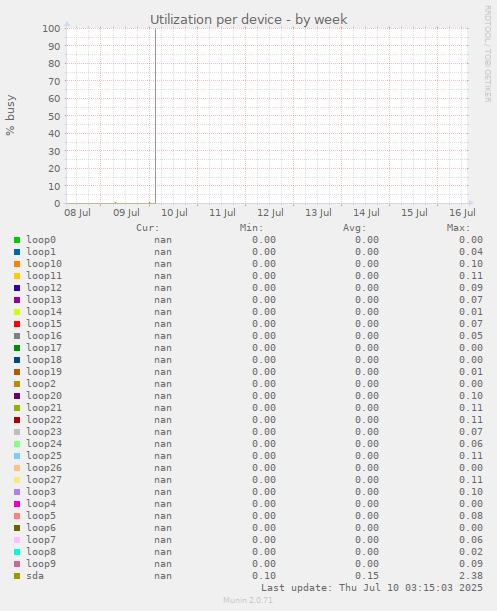The height and width of the screenshot is (611, 497).
Task: Click the loop5 legend label
Action: point(41,516)
